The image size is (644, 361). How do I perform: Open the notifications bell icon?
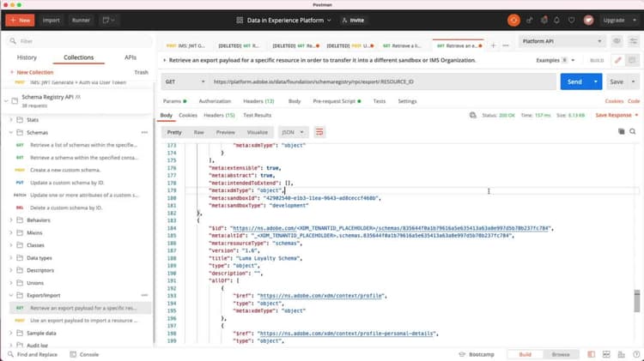[556, 20]
